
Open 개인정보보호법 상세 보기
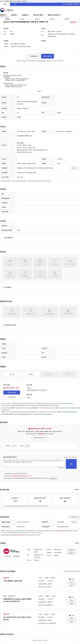click(x=40, y=438)
